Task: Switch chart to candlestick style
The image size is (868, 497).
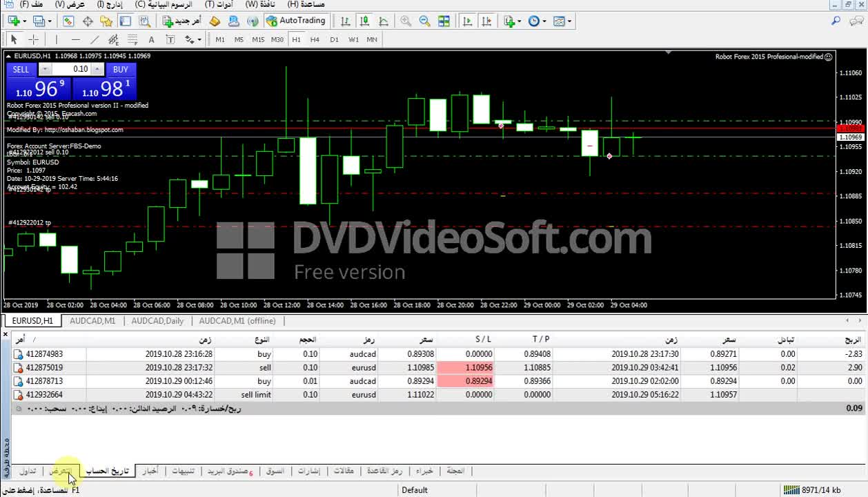Action: (364, 21)
